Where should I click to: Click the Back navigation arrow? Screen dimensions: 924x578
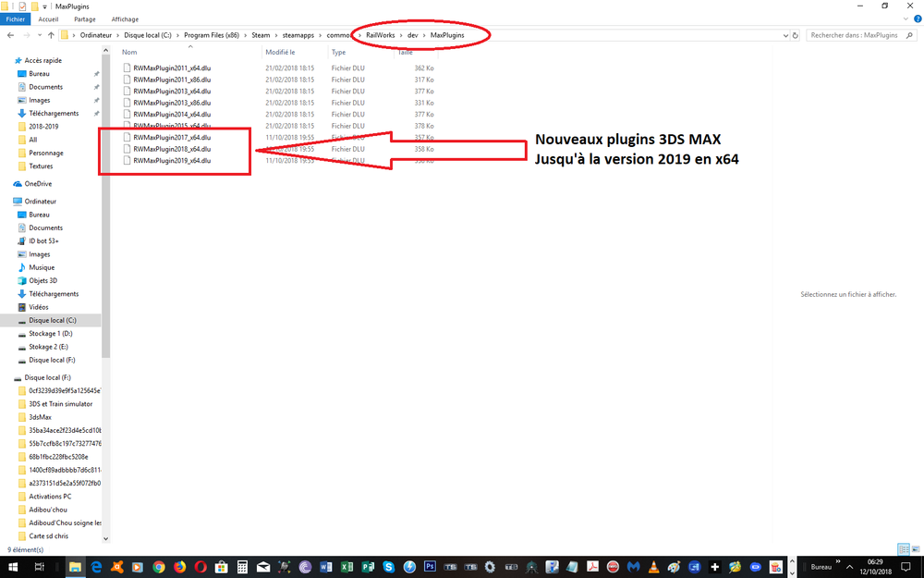[x=10, y=35]
